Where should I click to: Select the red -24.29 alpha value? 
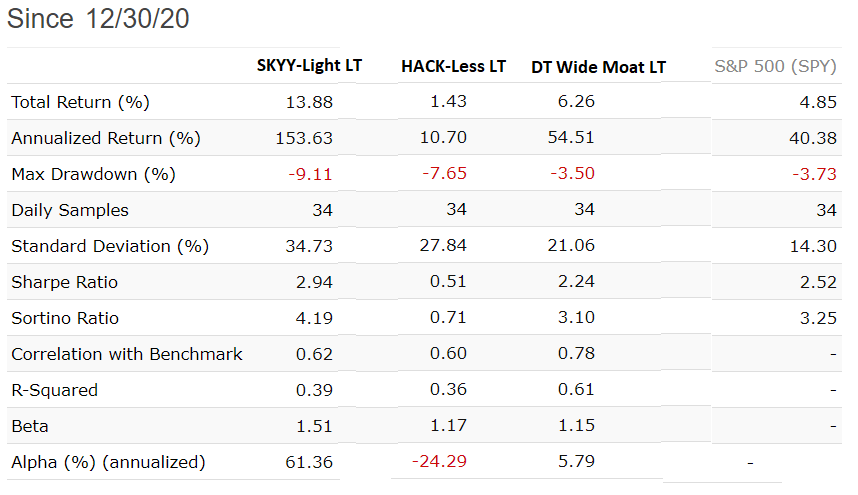click(x=440, y=462)
